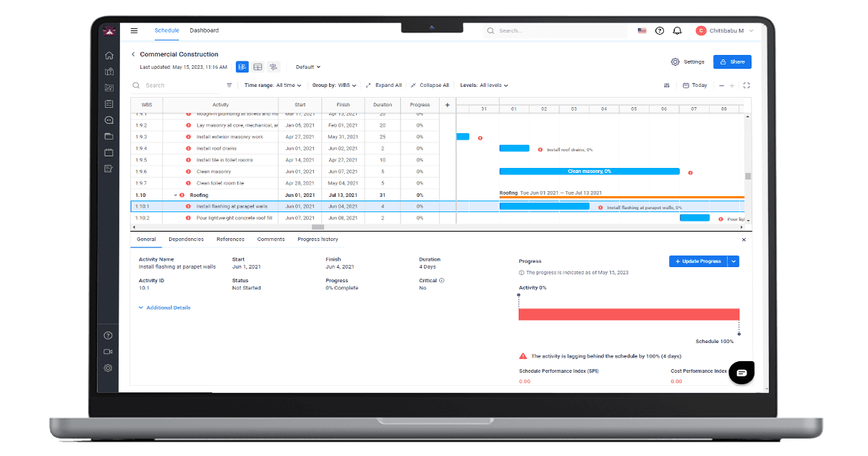Image resolution: width=868 pixels, height=456 pixels.
Task: Switch to the Dashboard tab
Action: 204,30
